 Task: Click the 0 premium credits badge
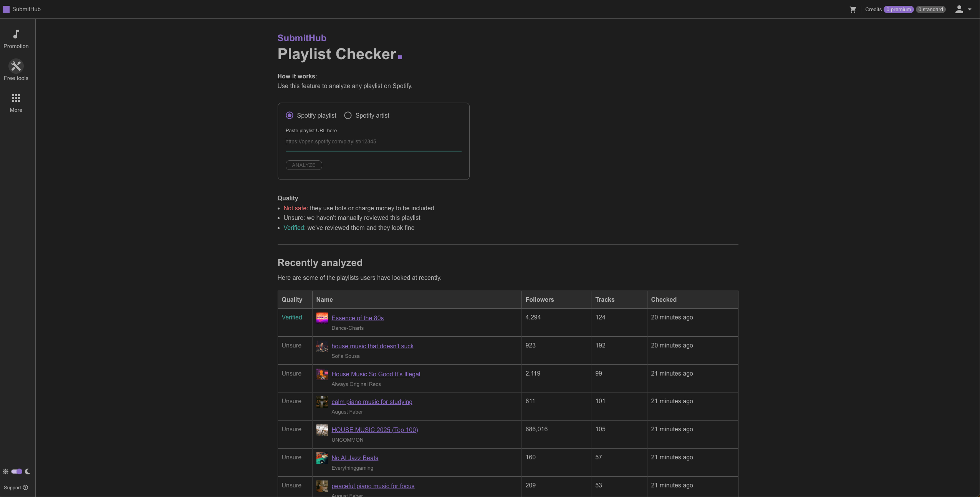coord(899,9)
